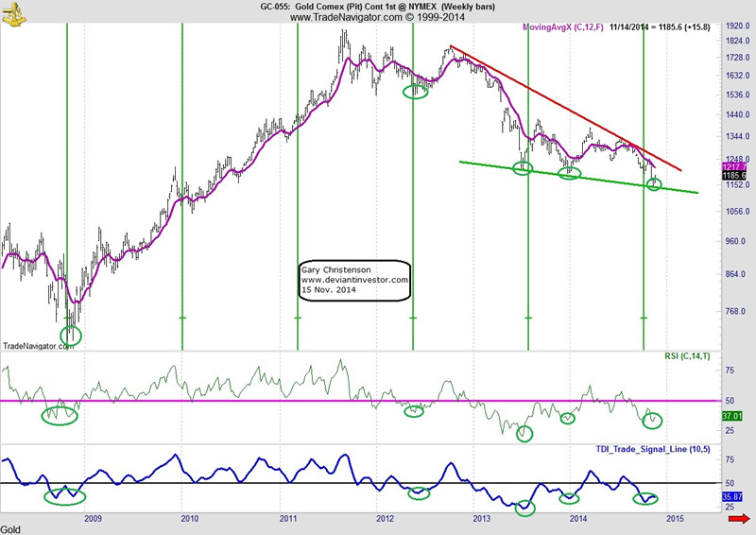
Task: Click the green circle on the mid-2013 RSI low
Action: tap(524, 433)
